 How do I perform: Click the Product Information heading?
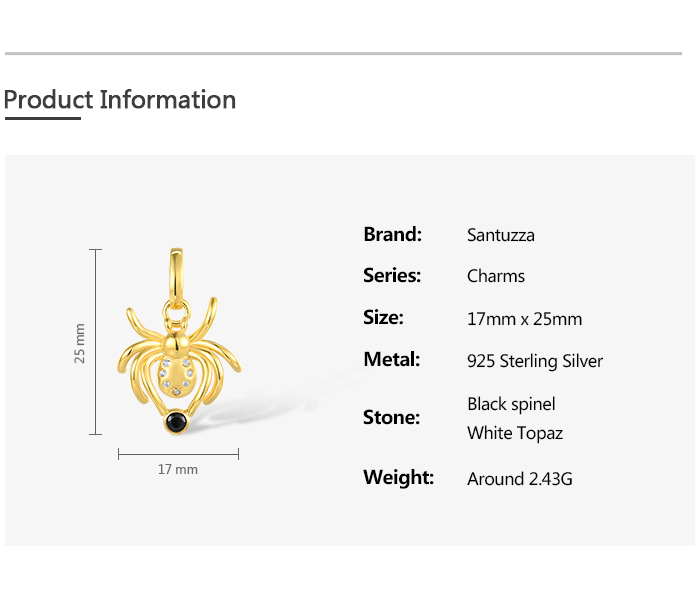(x=120, y=100)
